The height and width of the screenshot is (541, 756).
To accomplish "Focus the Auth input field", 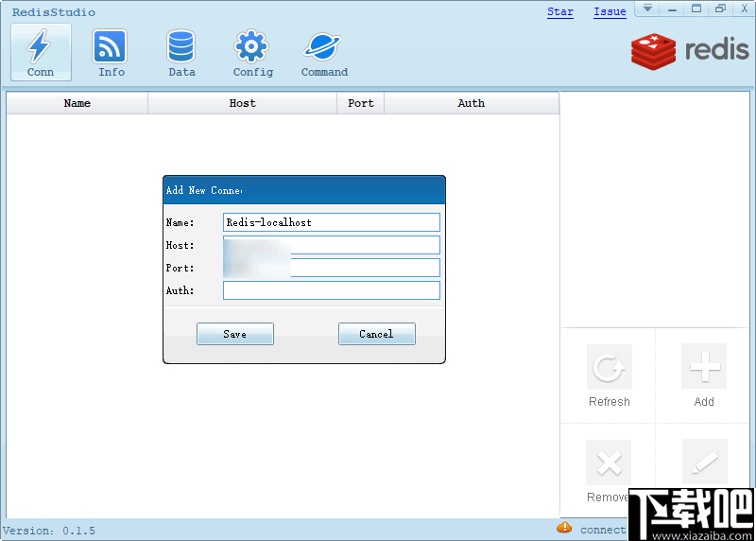I will (332, 290).
